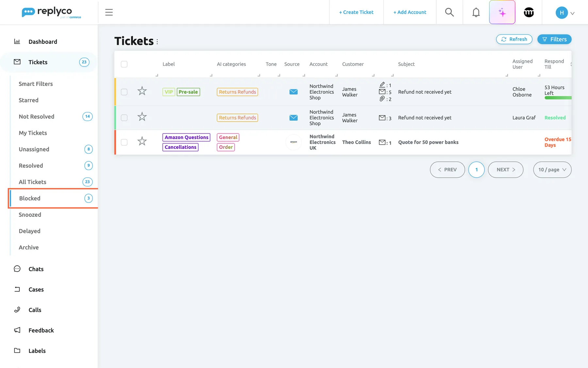Check the Chloe Osborne ticket checkbox
588x368 pixels.
pos(124,92)
